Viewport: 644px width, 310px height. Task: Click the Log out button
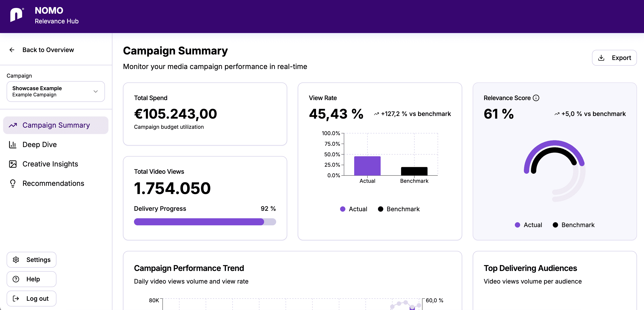[32, 299]
